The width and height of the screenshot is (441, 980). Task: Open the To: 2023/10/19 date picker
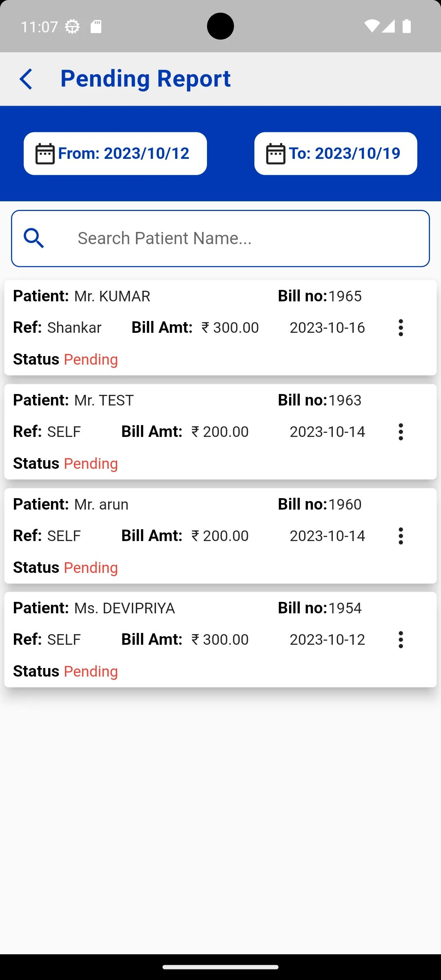[344, 154]
